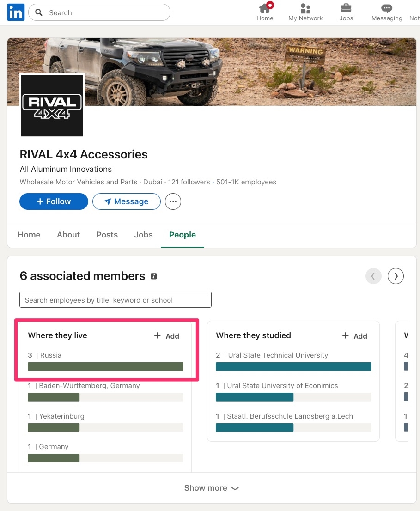
Task: Click the 501-1K employees link
Action: tap(246, 182)
